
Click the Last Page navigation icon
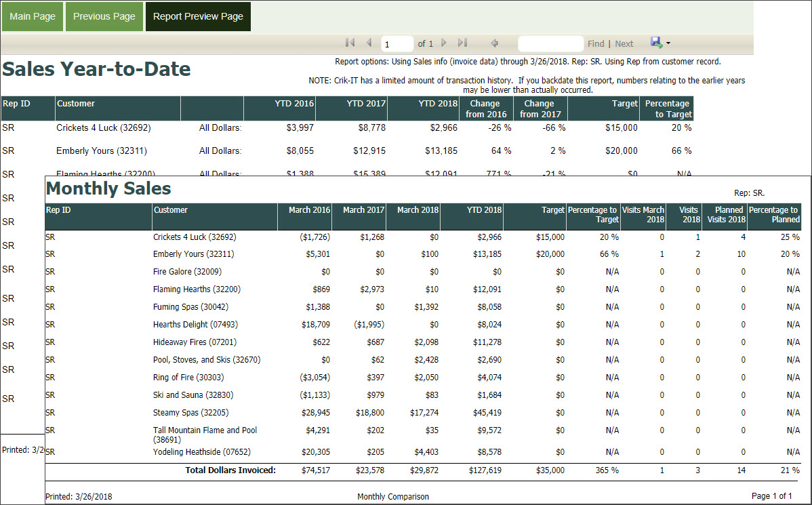[x=462, y=43]
